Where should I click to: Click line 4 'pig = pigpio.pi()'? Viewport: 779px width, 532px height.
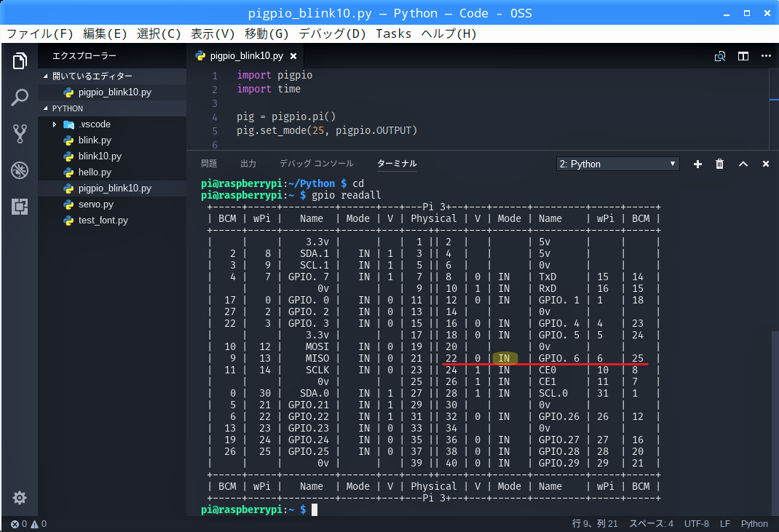tap(286, 116)
